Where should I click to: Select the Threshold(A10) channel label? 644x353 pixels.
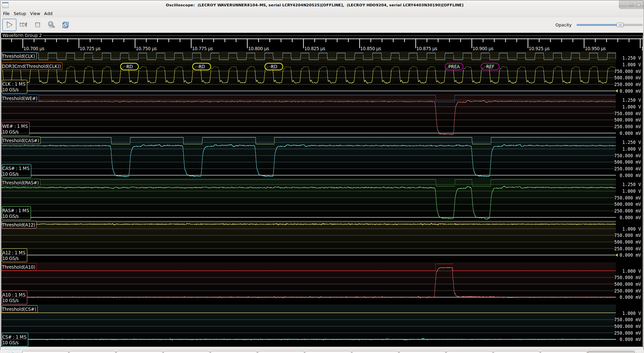pyautogui.click(x=19, y=267)
